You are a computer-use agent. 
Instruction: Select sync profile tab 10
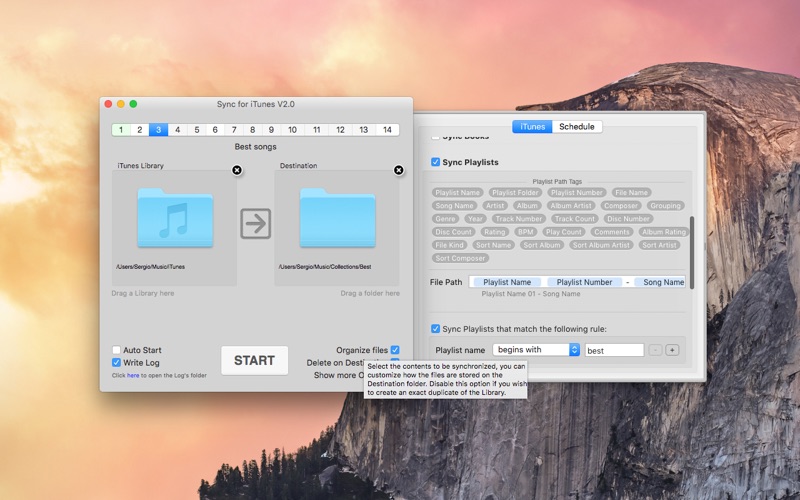(292, 130)
